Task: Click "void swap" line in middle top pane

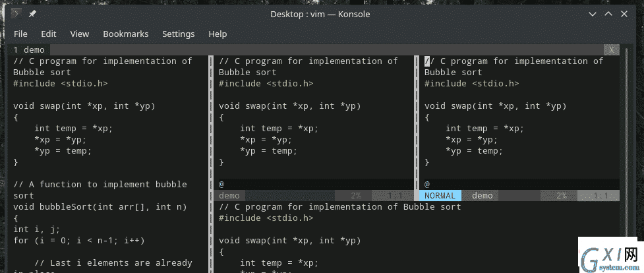Action: (290, 106)
